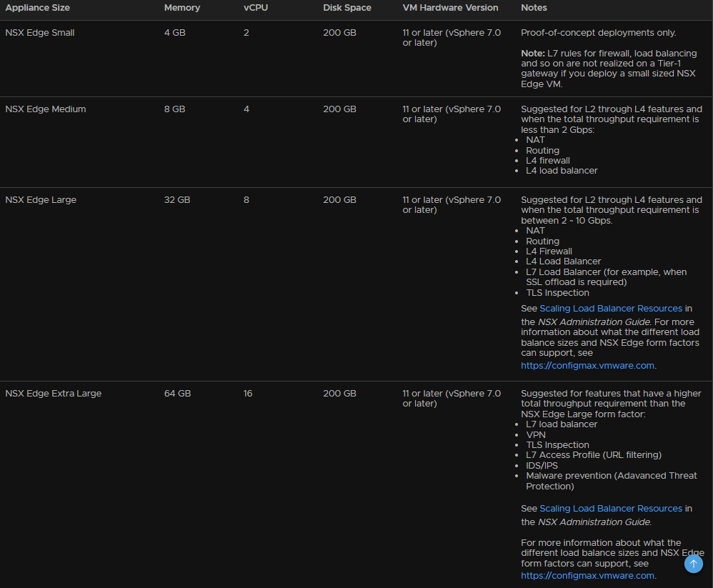Click 200 GB disk space in Small row
Image resolution: width=713 pixels, height=588 pixels.
(x=339, y=33)
